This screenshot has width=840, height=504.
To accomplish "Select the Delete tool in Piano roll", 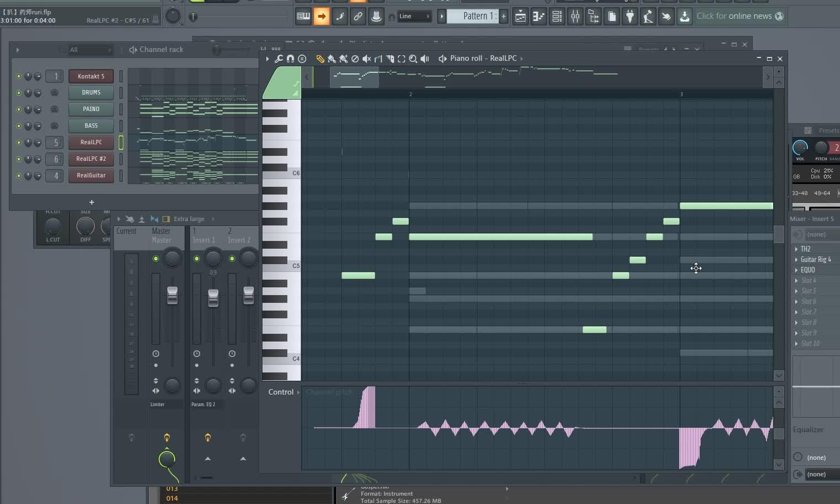I will (355, 59).
